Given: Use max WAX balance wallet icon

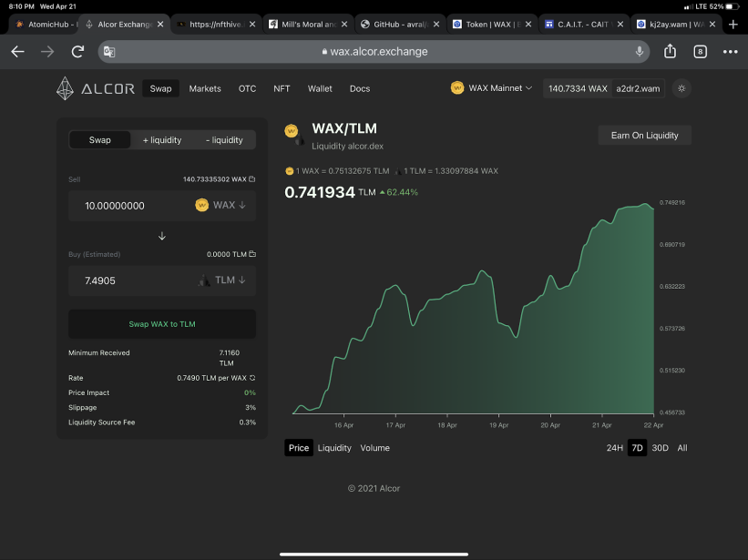Looking at the screenshot, I should coord(251,179).
